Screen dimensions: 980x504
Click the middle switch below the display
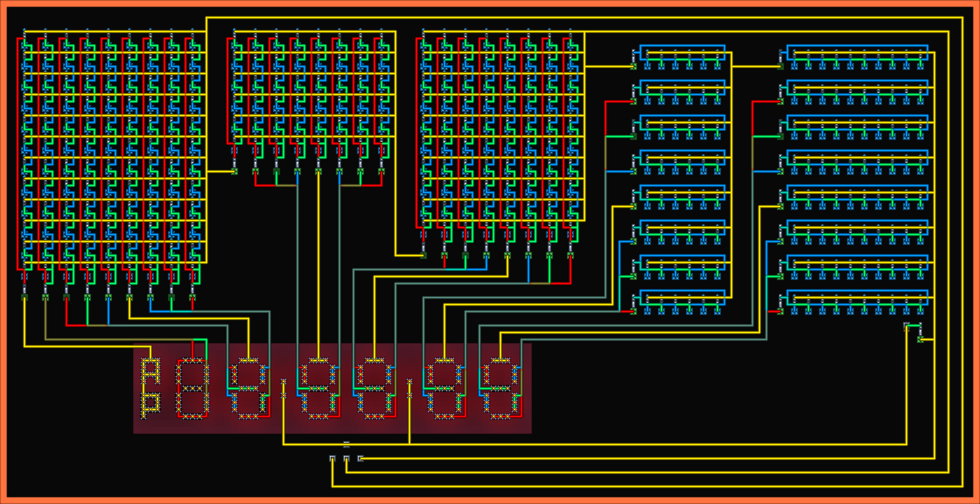tap(346, 458)
